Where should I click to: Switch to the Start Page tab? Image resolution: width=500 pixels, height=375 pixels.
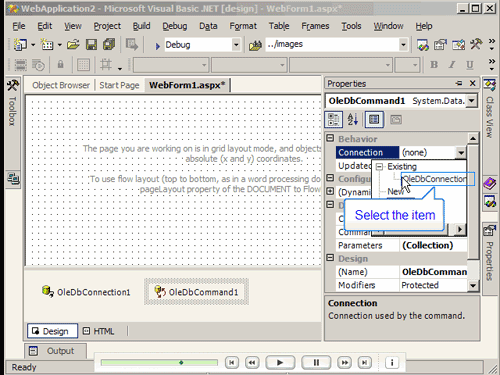(119, 85)
